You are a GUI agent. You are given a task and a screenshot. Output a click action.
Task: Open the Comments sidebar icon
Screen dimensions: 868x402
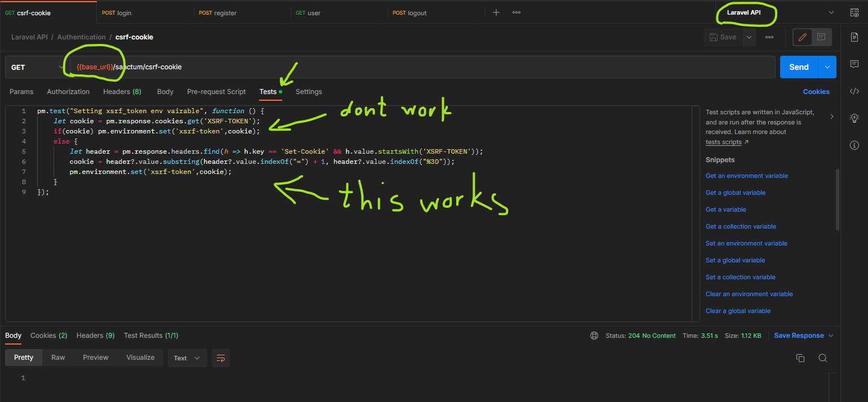pos(854,64)
